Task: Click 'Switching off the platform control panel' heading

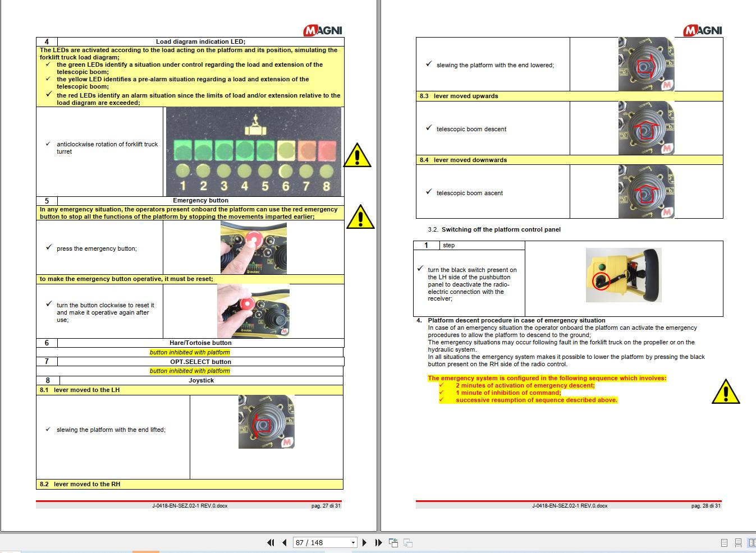Action: click(501, 229)
